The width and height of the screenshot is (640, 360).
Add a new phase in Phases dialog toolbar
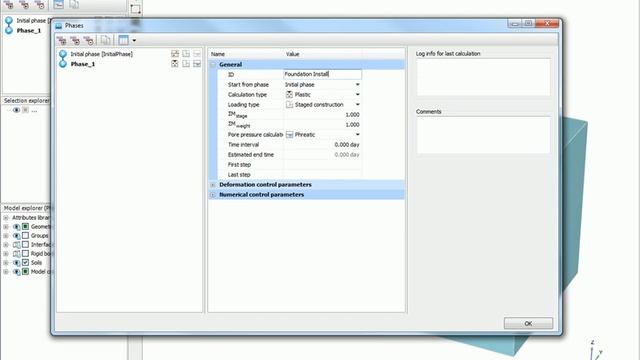[62, 40]
